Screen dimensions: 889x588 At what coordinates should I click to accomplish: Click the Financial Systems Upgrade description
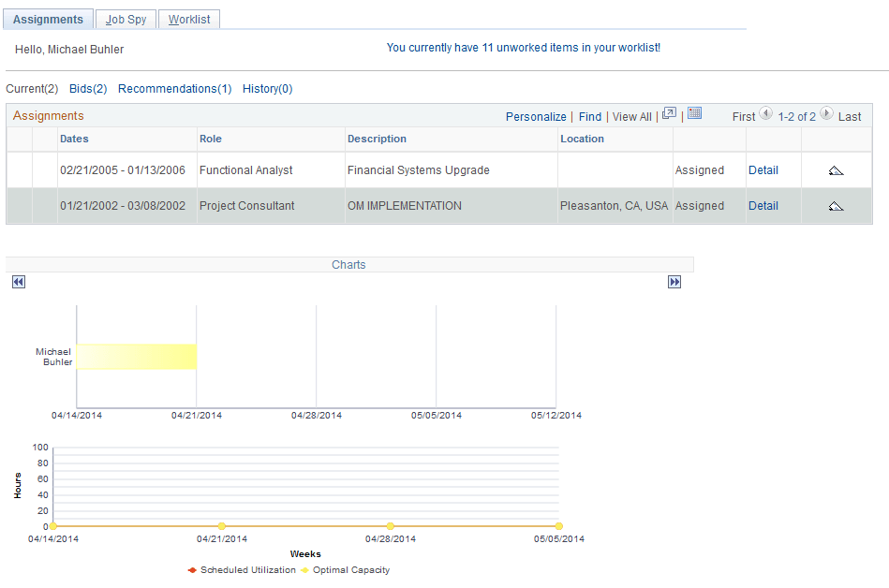(x=419, y=170)
